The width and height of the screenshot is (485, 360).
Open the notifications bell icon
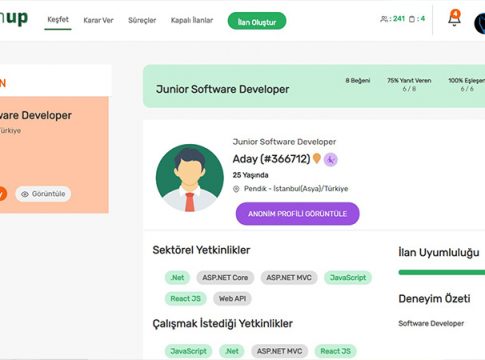pyautogui.click(x=454, y=18)
